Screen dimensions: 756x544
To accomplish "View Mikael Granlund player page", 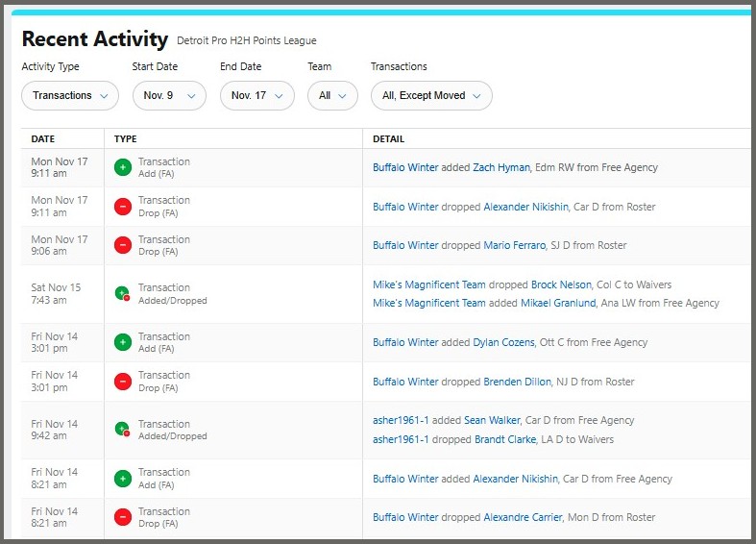I will (x=557, y=303).
